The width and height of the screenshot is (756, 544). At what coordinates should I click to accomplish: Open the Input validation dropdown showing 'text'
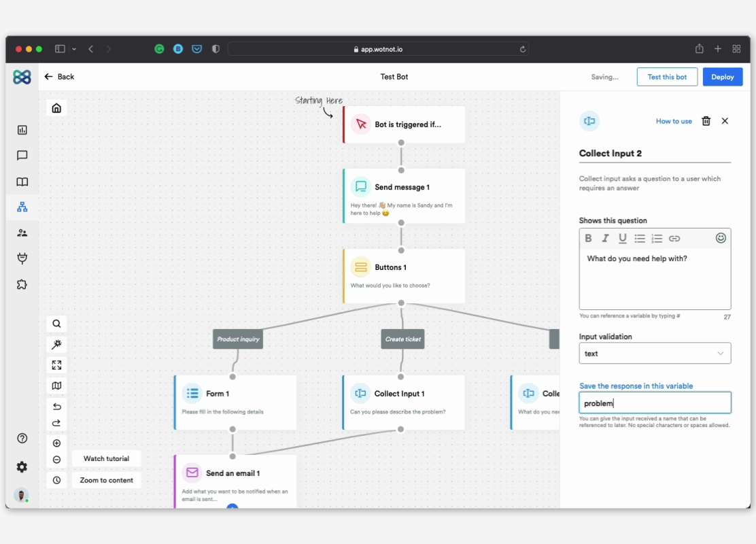pos(654,353)
